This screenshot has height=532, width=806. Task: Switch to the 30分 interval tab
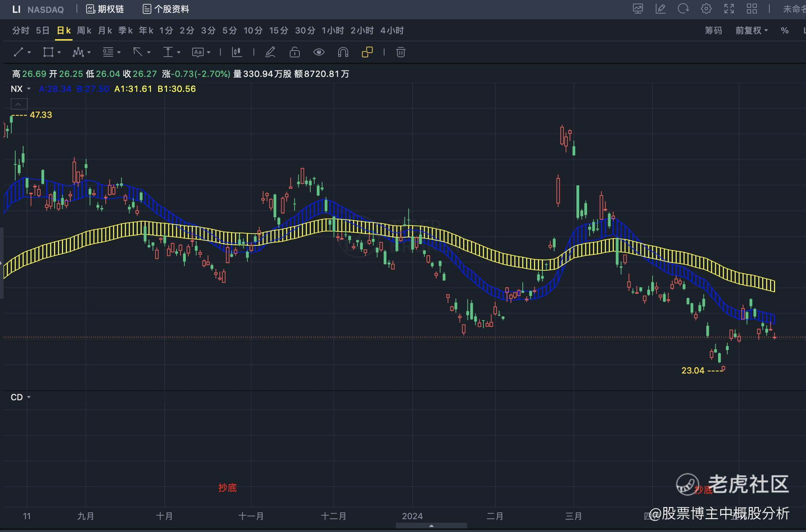(305, 31)
